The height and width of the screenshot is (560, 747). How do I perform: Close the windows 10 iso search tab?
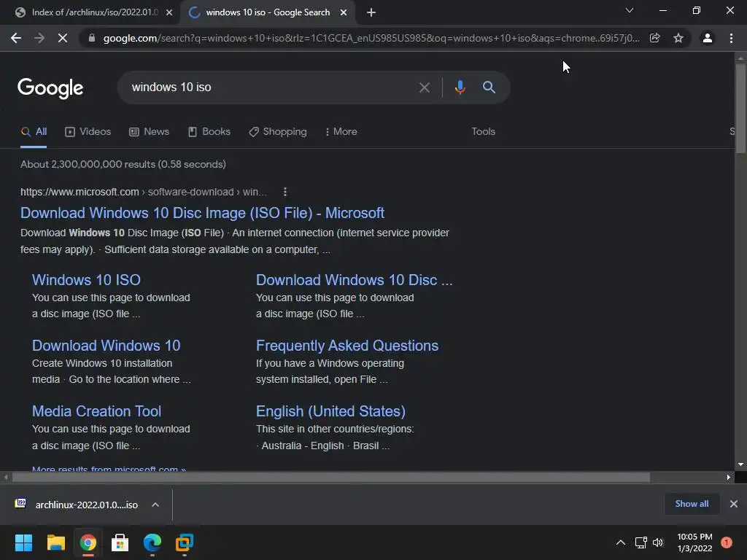click(x=344, y=12)
